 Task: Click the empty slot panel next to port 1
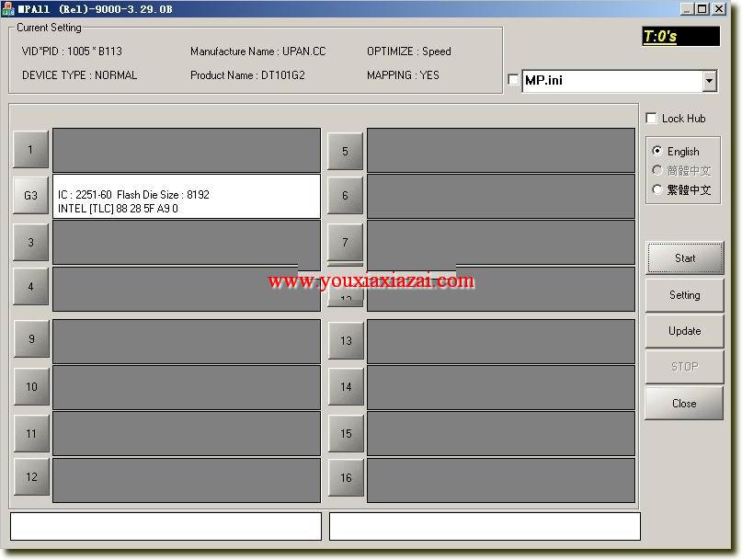[187, 150]
